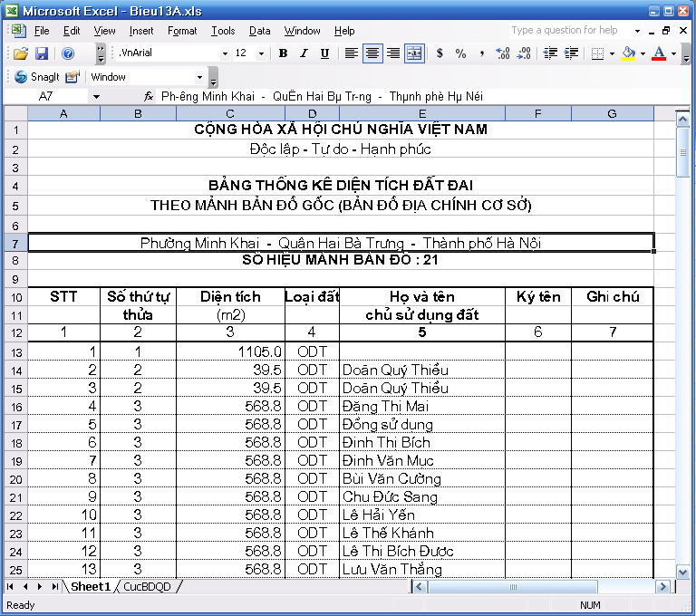Select row 10 header
The width and height of the screenshot is (696, 616).
(15, 297)
